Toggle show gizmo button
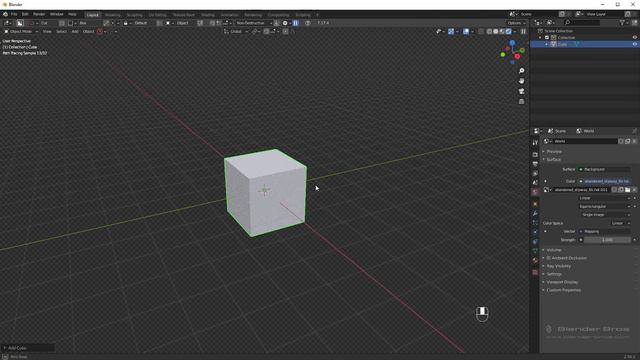This screenshot has height=360, width=640. pos(451,31)
